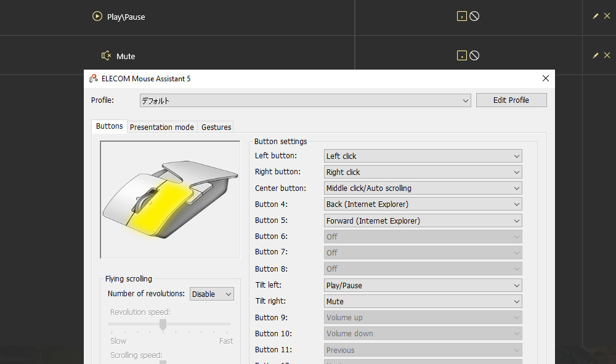Open the Tilt left dropdown
Screen dimensions: 616x364
coord(423,285)
